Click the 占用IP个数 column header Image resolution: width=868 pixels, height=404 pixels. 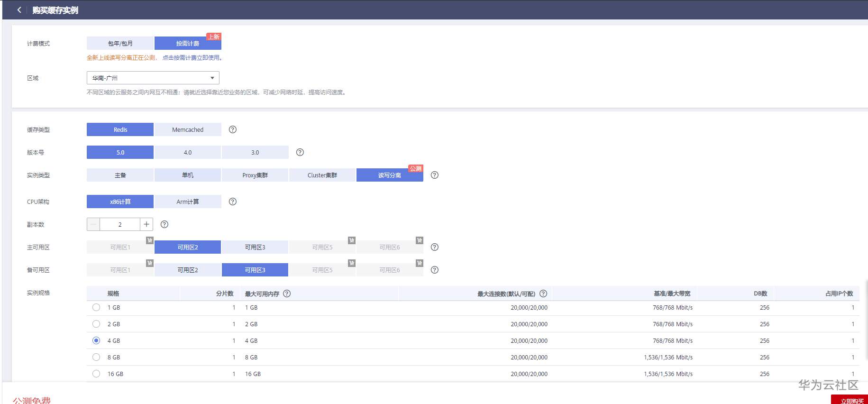(839, 294)
